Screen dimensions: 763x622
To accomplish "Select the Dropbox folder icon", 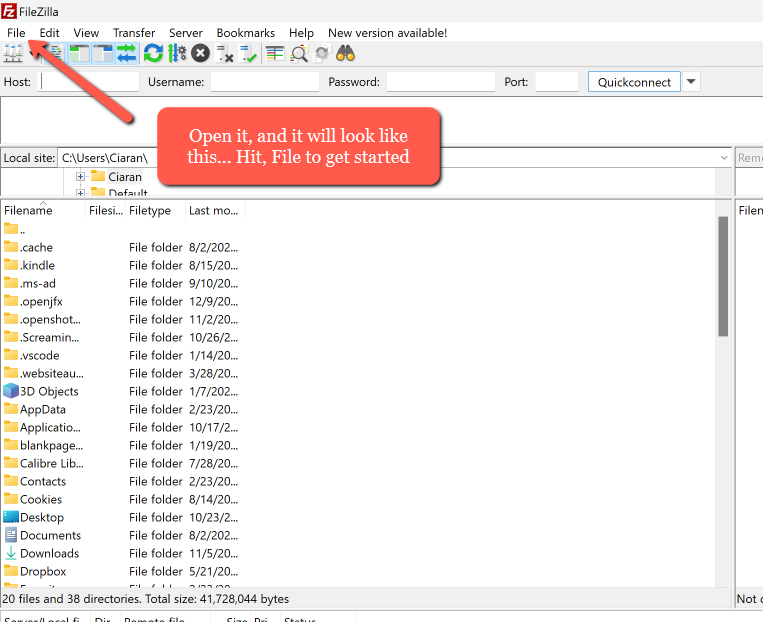I will pyautogui.click(x=11, y=570).
